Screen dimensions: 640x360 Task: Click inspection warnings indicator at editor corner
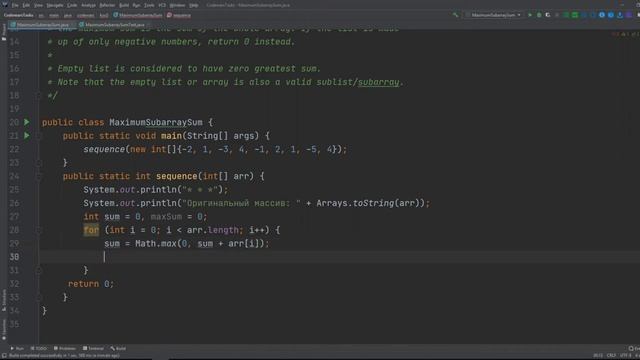pyautogui.click(x=625, y=34)
